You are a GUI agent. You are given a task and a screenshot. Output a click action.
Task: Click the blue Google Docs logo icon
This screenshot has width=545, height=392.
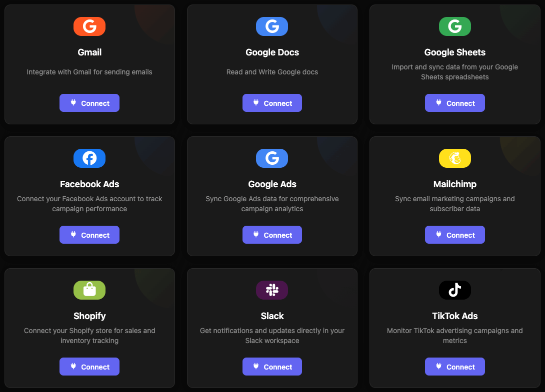point(272,26)
